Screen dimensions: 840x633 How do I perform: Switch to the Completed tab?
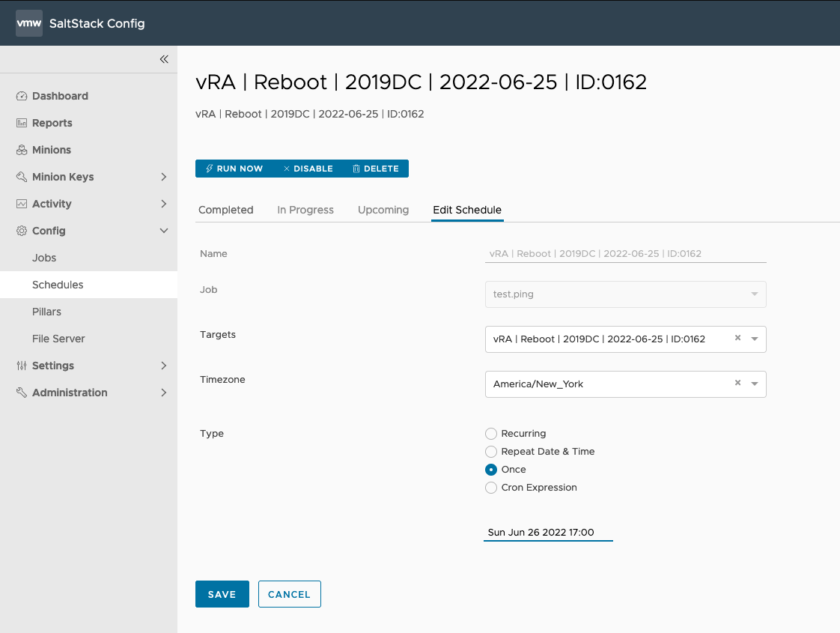(225, 210)
